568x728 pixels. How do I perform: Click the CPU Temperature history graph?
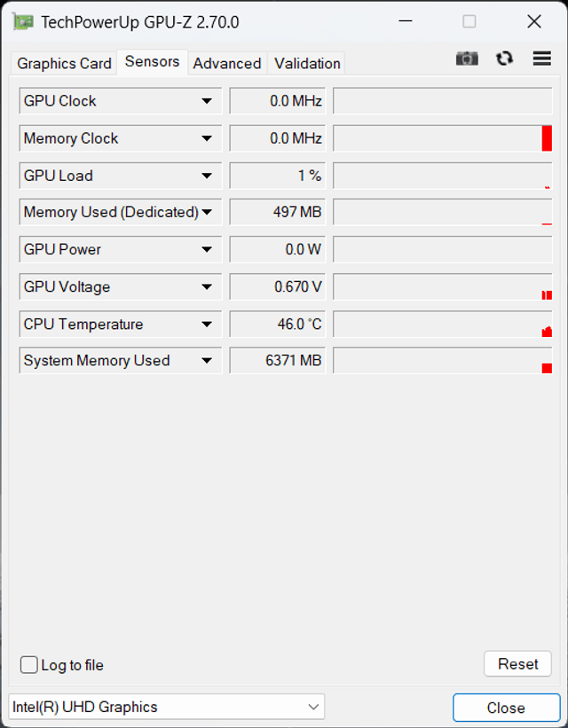[x=443, y=324]
